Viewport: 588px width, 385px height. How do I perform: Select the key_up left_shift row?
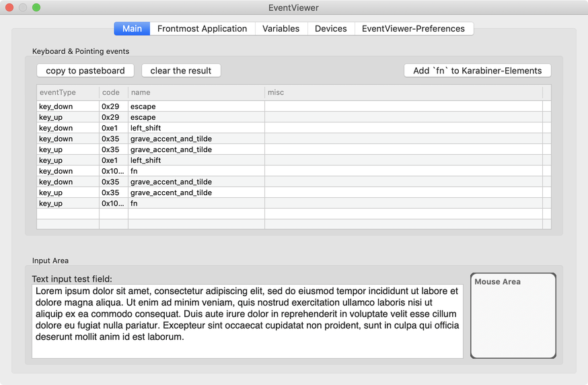click(x=294, y=160)
